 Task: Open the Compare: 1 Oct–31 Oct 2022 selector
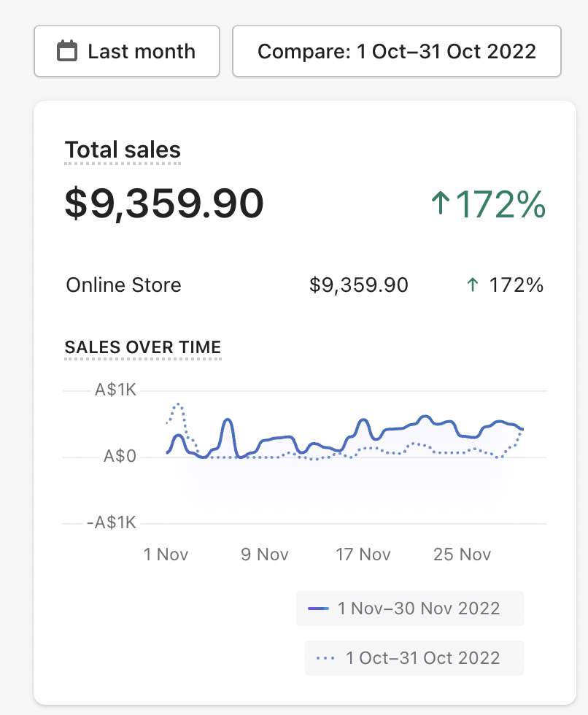(x=396, y=52)
